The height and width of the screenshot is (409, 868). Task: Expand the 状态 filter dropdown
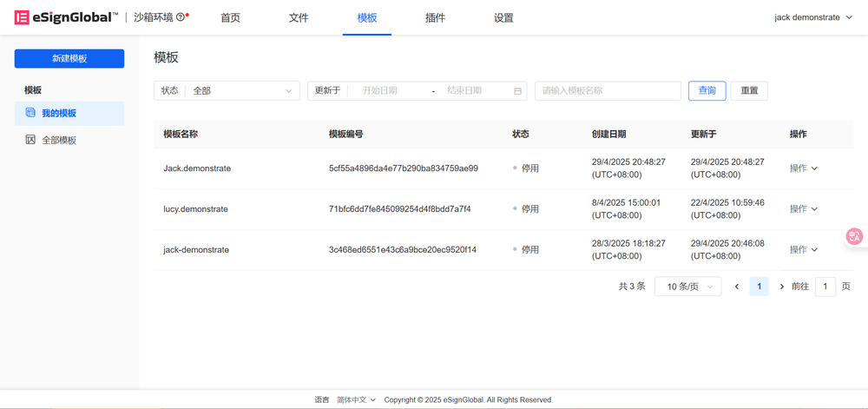click(x=227, y=90)
